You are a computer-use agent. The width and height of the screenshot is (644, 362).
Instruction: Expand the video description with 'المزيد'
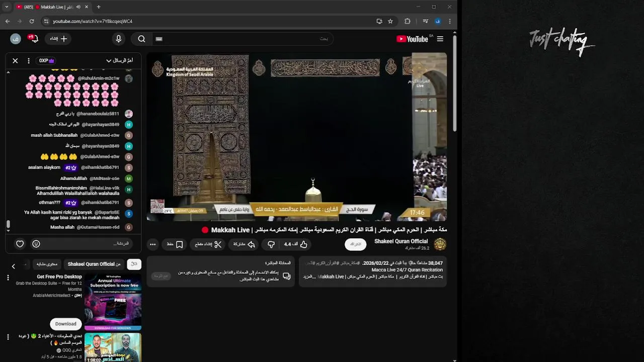click(308, 277)
